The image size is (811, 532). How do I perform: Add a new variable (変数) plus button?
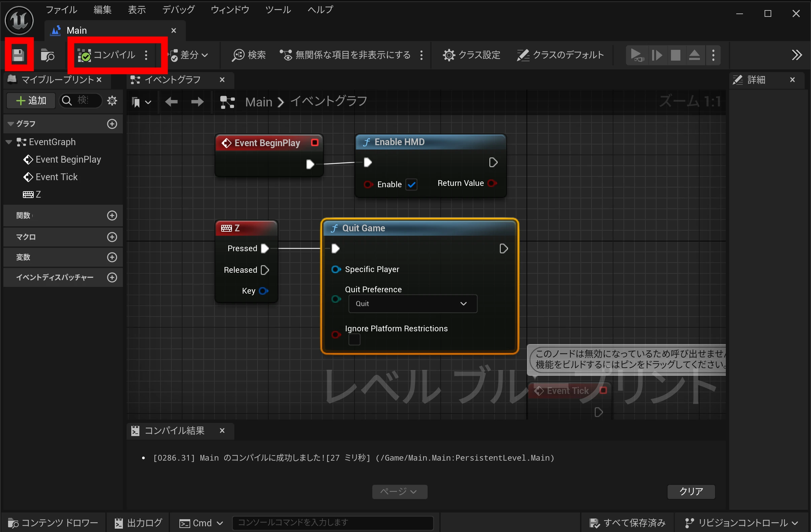coord(112,257)
